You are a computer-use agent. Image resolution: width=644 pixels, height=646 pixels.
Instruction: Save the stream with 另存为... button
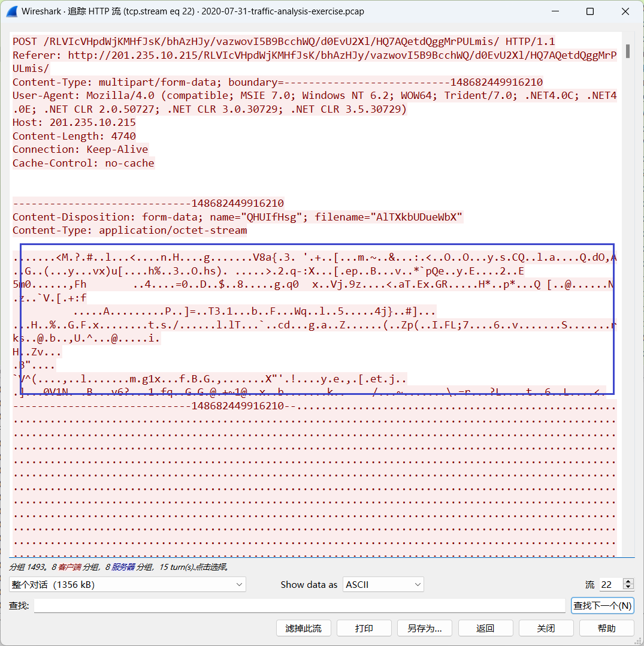[424, 628]
